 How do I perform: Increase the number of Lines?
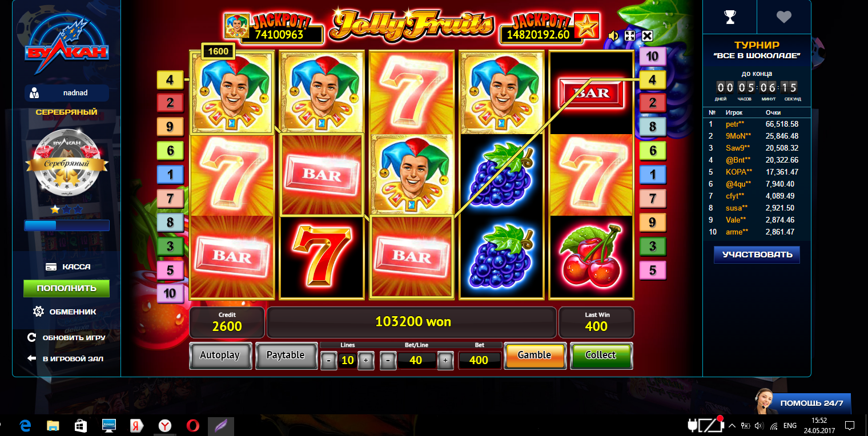(365, 361)
